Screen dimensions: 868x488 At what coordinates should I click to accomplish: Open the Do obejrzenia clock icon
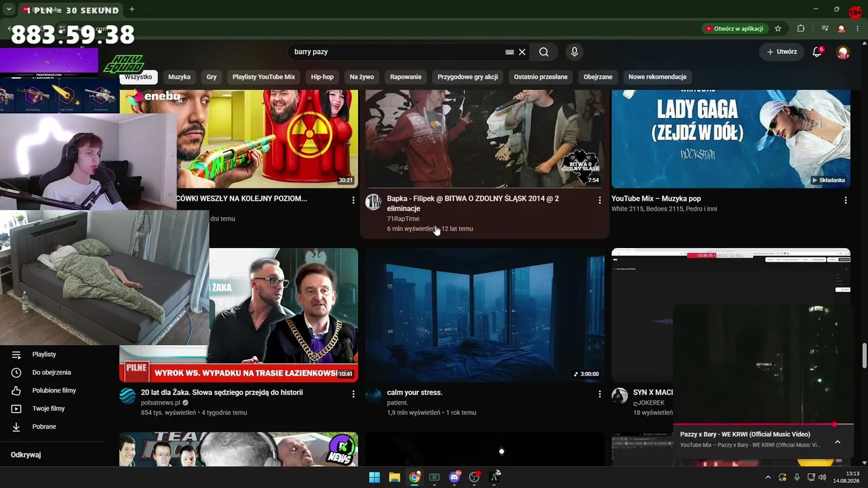pyautogui.click(x=16, y=373)
